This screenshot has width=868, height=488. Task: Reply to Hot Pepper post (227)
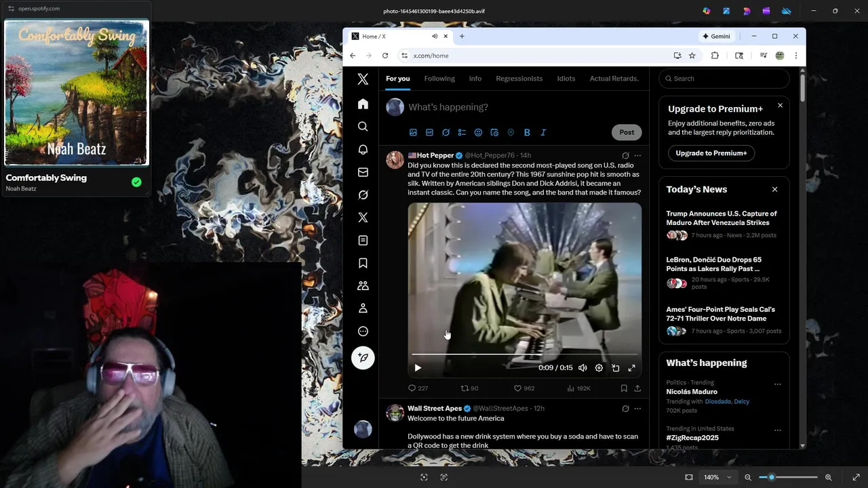[418, 388]
